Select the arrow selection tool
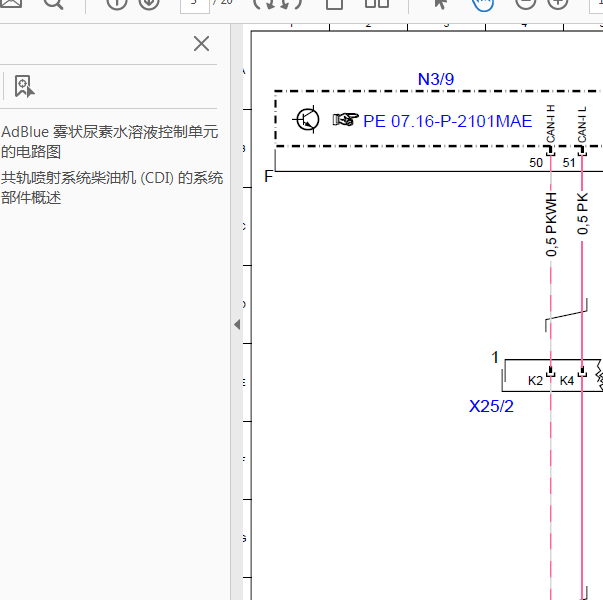The height and width of the screenshot is (600, 603). point(441,3)
